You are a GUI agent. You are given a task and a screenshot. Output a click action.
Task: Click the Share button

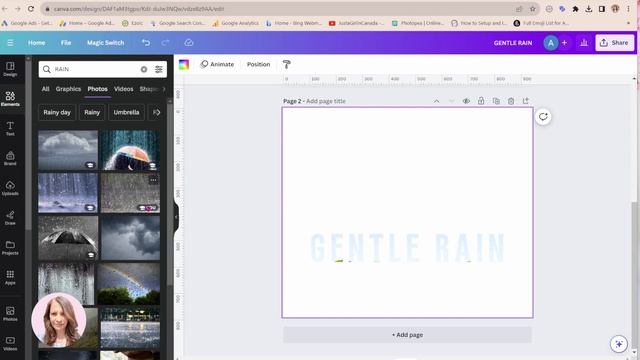[x=615, y=42]
